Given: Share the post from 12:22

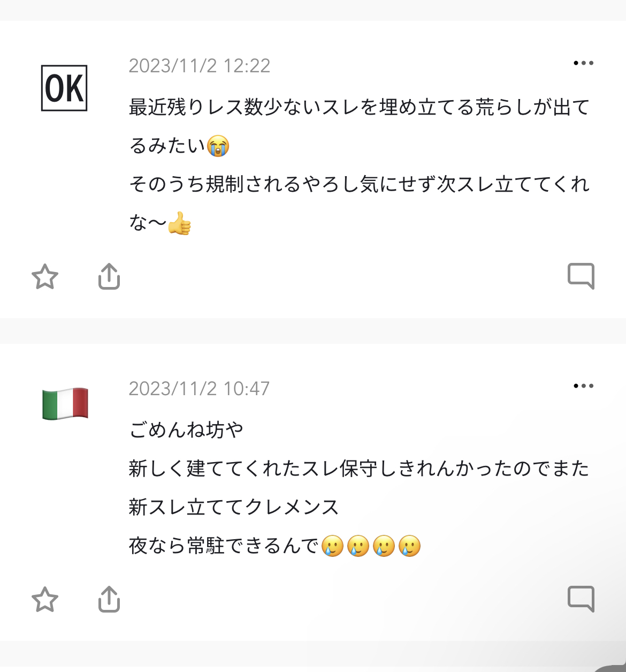Looking at the screenshot, I should [109, 276].
